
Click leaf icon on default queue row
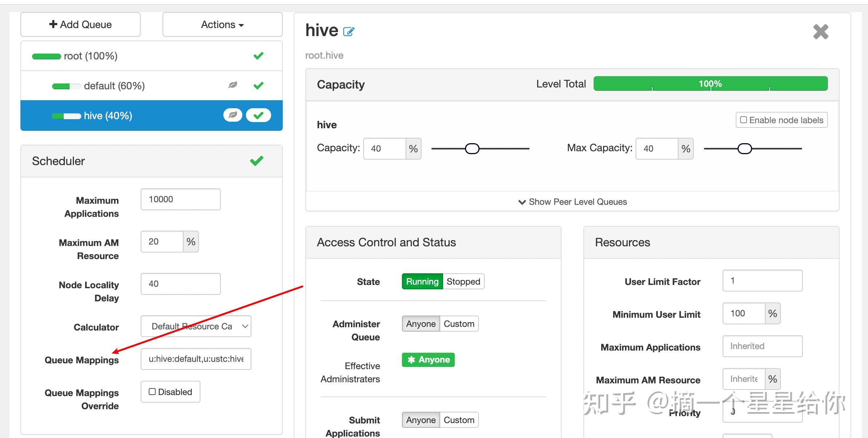pyautogui.click(x=232, y=85)
